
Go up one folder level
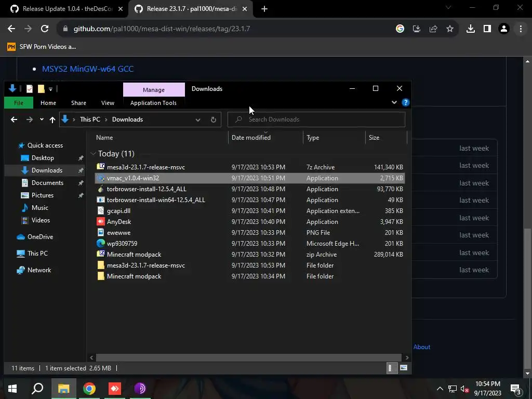click(52, 119)
